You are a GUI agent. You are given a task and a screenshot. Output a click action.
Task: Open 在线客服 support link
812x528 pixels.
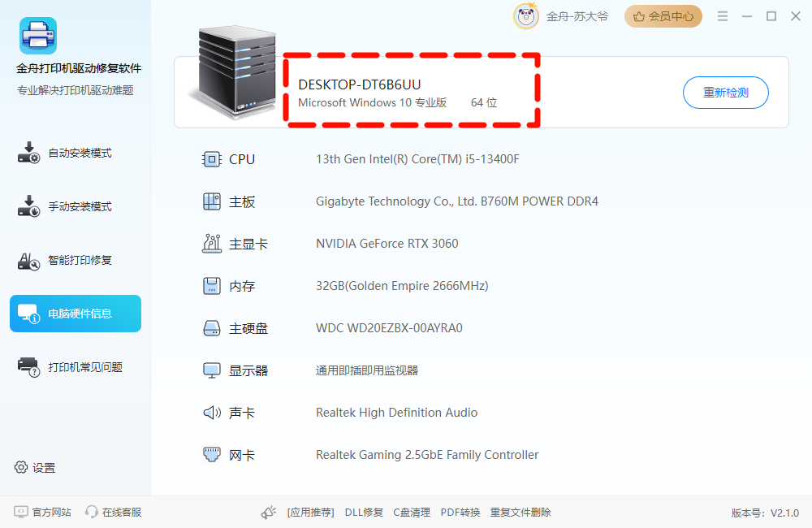point(114,512)
